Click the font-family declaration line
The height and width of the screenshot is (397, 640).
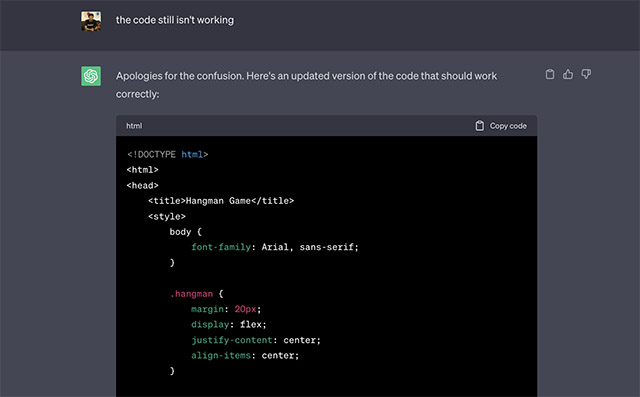tap(275, 247)
